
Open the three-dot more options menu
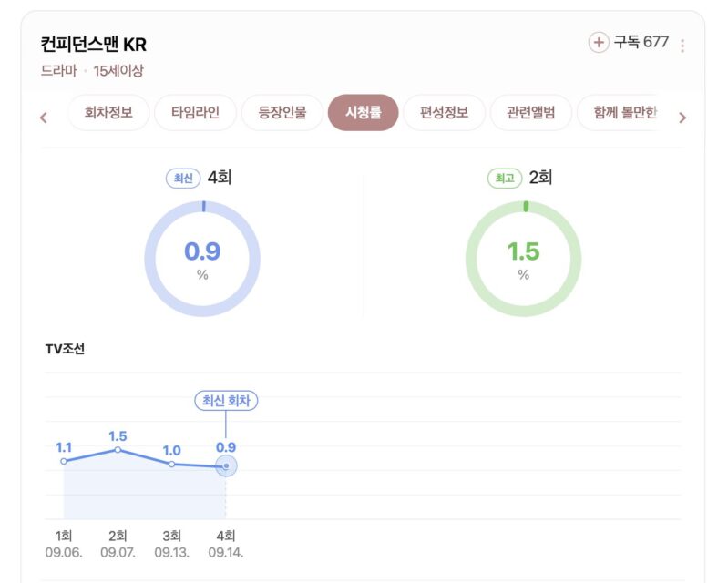click(x=682, y=46)
